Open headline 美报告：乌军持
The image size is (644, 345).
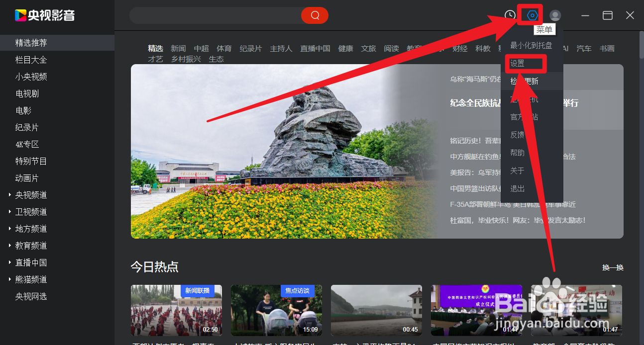pyautogui.click(x=475, y=172)
